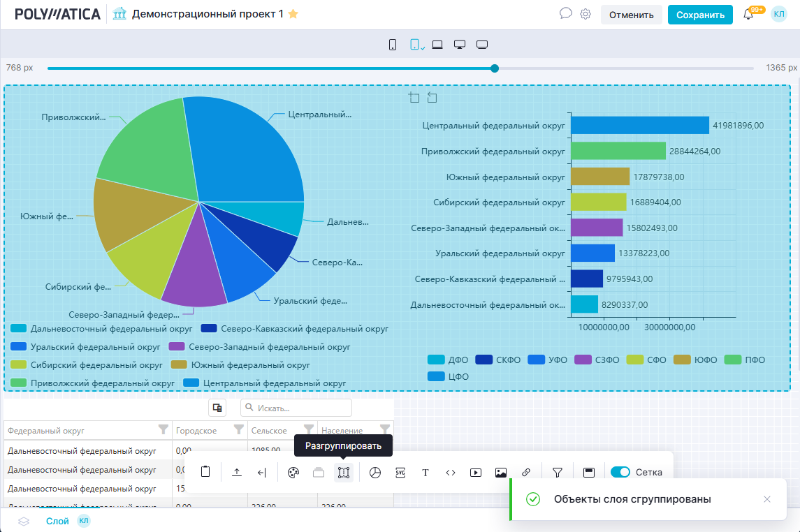Switch to mobile phone viewport
Image resolution: width=800 pixels, height=532 pixels.
(393, 45)
